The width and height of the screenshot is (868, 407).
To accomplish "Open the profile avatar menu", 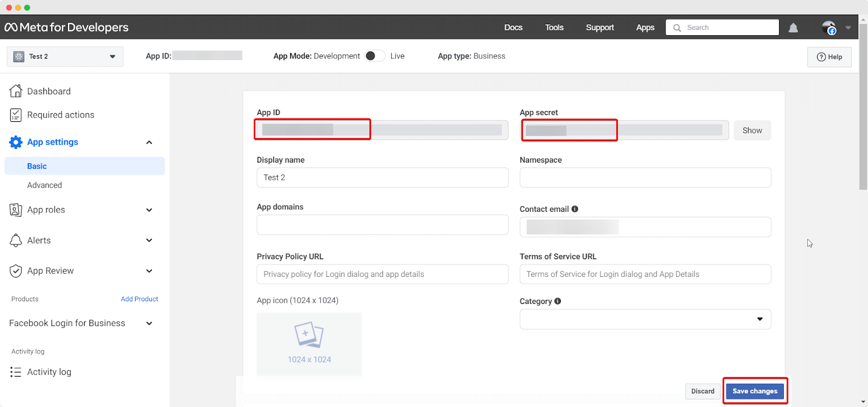I will point(828,28).
